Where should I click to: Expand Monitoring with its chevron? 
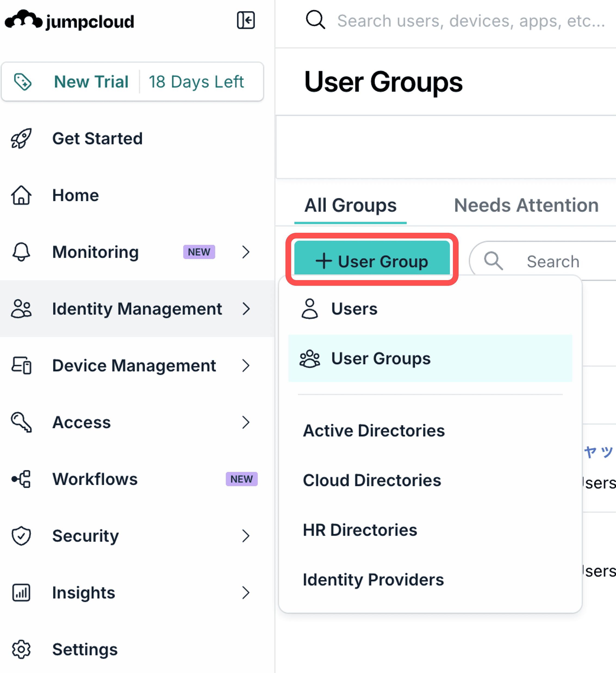[x=246, y=252]
